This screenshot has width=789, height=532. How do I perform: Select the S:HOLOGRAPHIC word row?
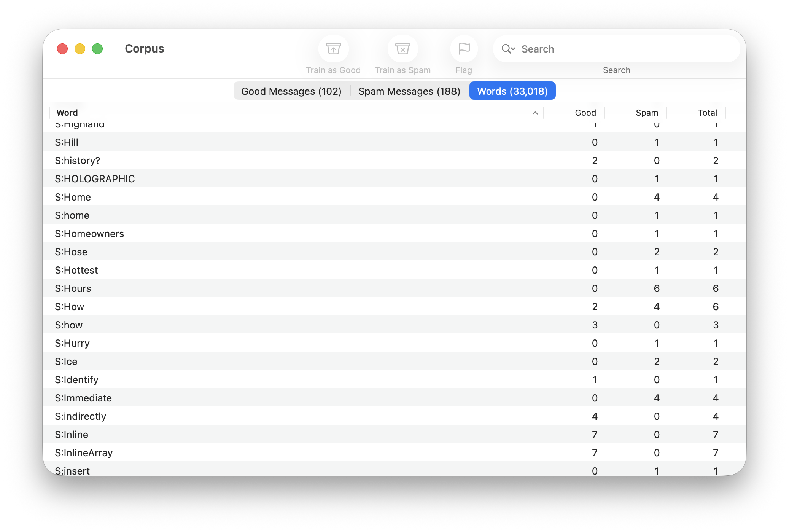[95, 179]
